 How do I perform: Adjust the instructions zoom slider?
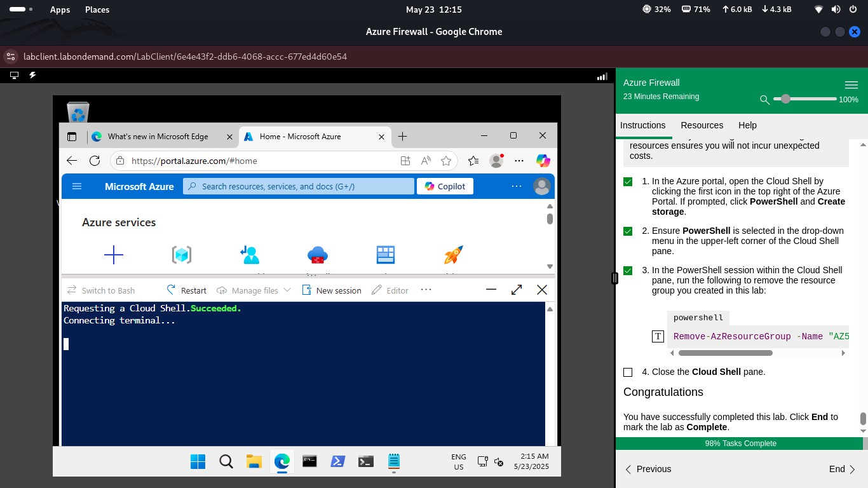[785, 99]
